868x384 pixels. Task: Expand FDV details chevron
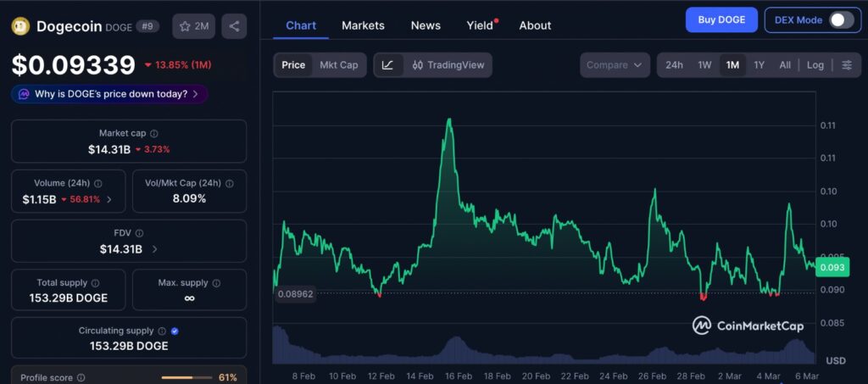(x=154, y=249)
